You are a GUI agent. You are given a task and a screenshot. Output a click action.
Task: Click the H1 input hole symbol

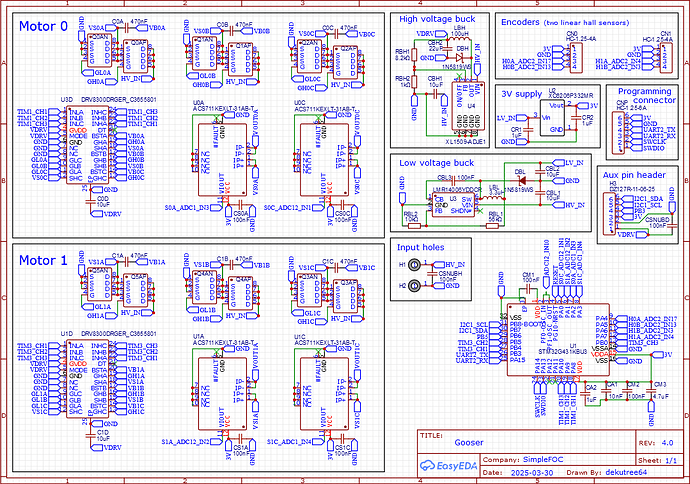402,265
